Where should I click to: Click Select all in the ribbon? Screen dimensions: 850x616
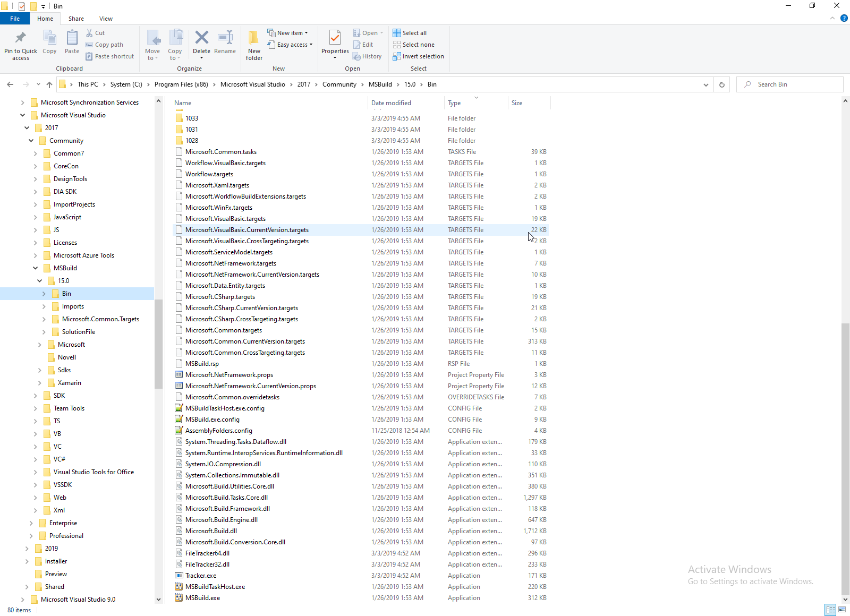[410, 33]
